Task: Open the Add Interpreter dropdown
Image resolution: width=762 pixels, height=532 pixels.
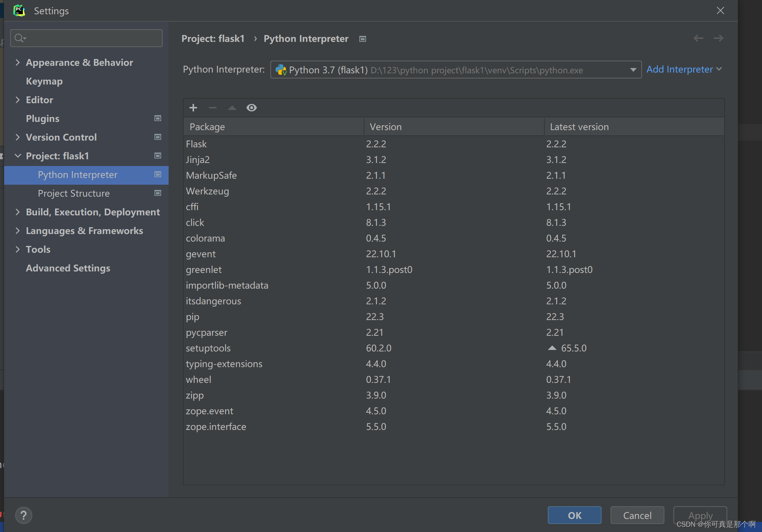Action: pos(684,69)
